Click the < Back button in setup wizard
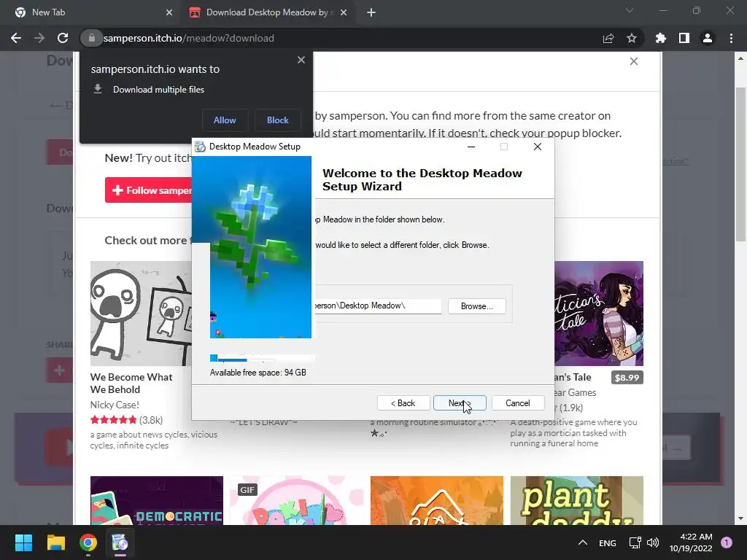Image resolution: width=747 pixels, height=560 pixels. point(403,403)
